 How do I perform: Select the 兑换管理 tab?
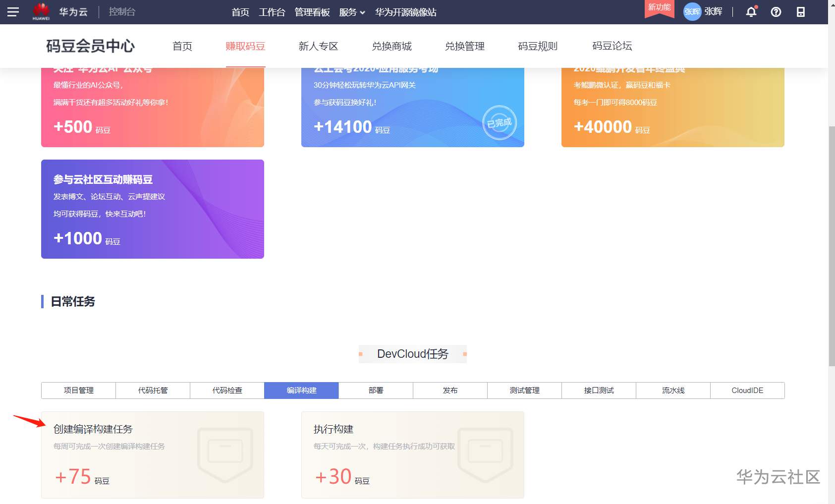coord(464,46)
